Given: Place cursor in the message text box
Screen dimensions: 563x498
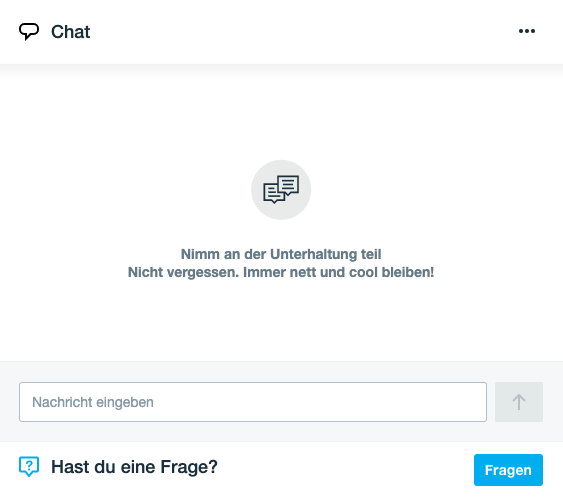Looking at the screenshot, I should (x=253, y=402).
